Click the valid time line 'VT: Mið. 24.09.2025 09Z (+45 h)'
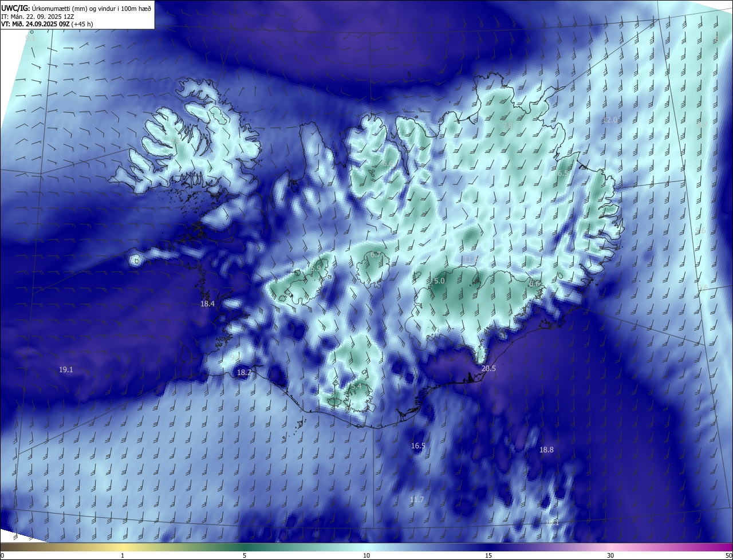This screenshot has width=733, height=560. click(47, 24)
